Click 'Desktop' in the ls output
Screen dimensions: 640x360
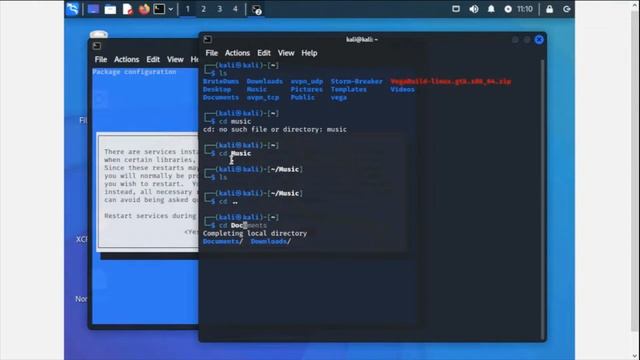tap(217, 89)
